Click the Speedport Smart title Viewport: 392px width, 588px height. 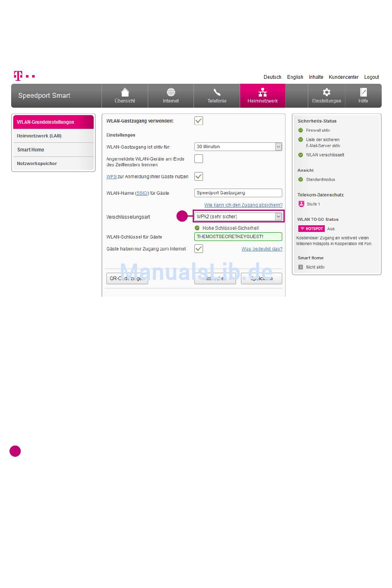pyautogui.click(x=44, y=95)
